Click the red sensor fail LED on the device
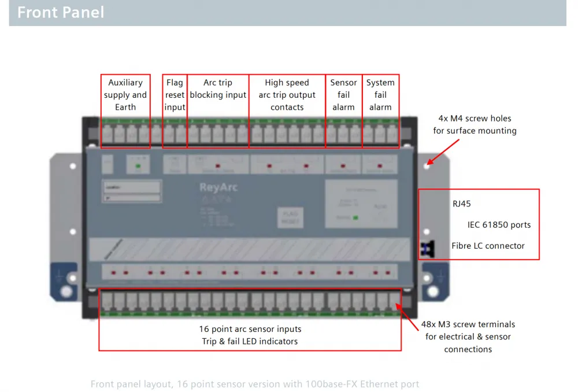The width and height of the screenshot is (578, 392). (343, 167)
